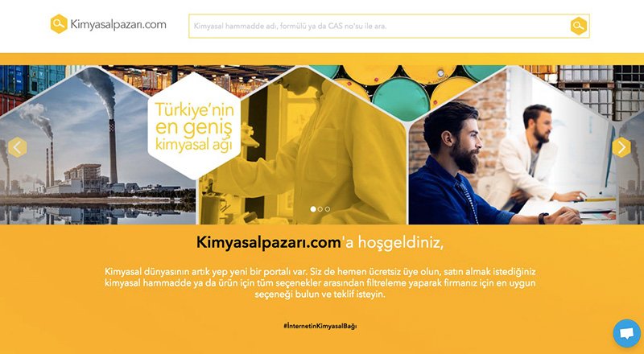
Task: Click the Kimyasalpazarı.com hexagon logo icon
Action: (59, 24)
